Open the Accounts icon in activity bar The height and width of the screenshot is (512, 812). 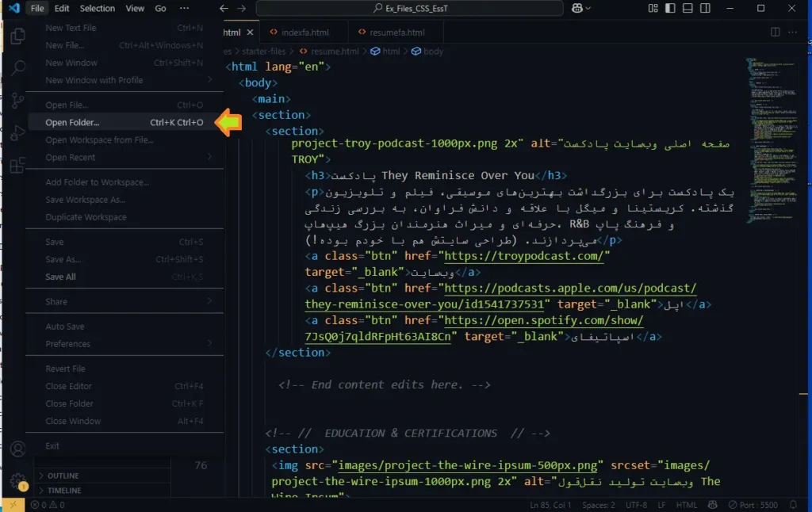pyautogui.click(x=17, y=449)
